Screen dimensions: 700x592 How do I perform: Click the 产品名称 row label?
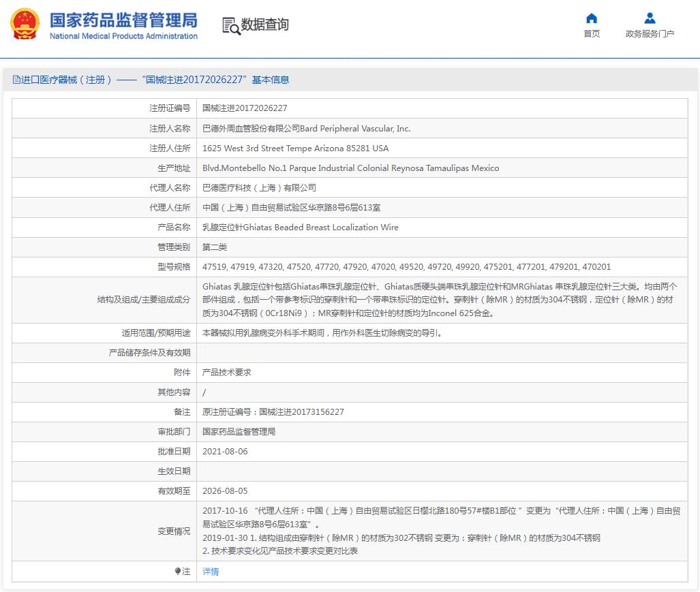coord(174,227)
